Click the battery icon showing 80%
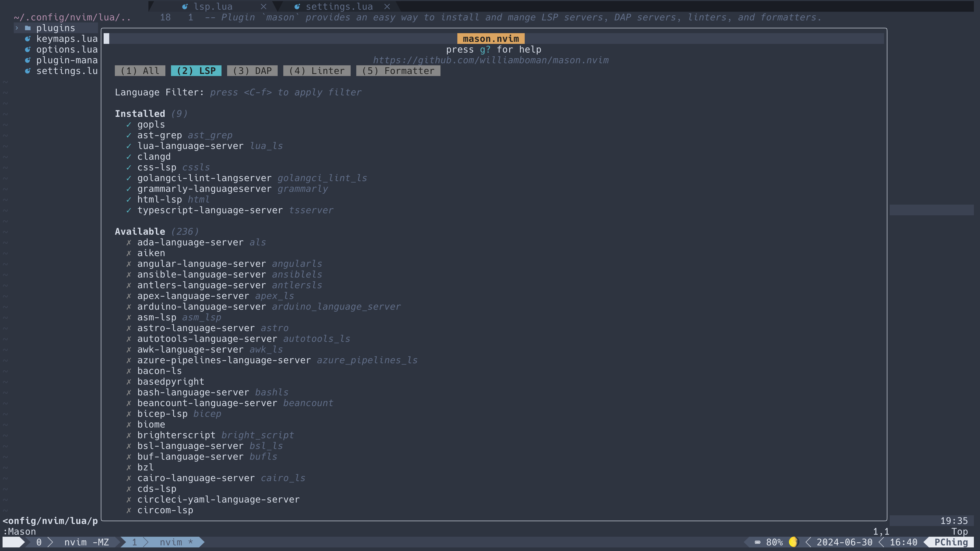Viewport: 980px width, 551px height. tap(757, 542)
